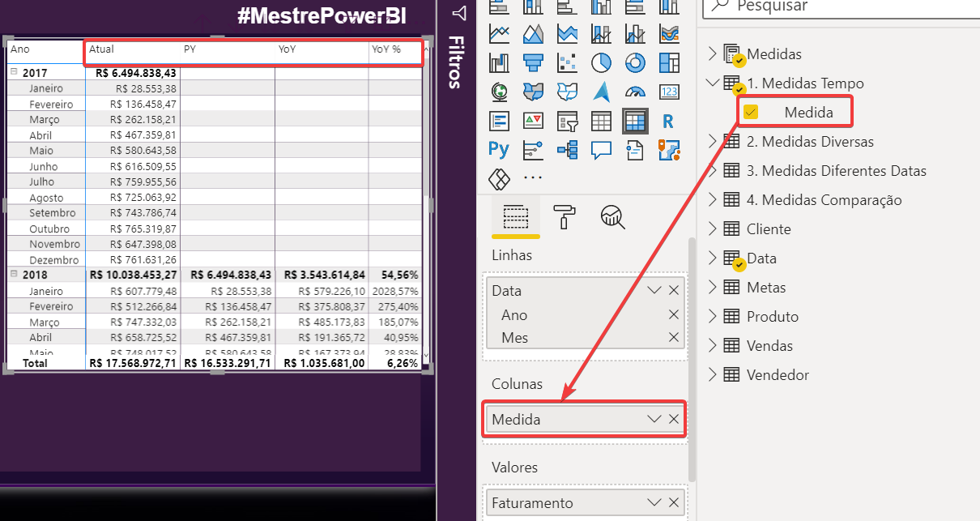Select the scatter chart visual
This screenshot has width=980, height=521.
(567, 62)
